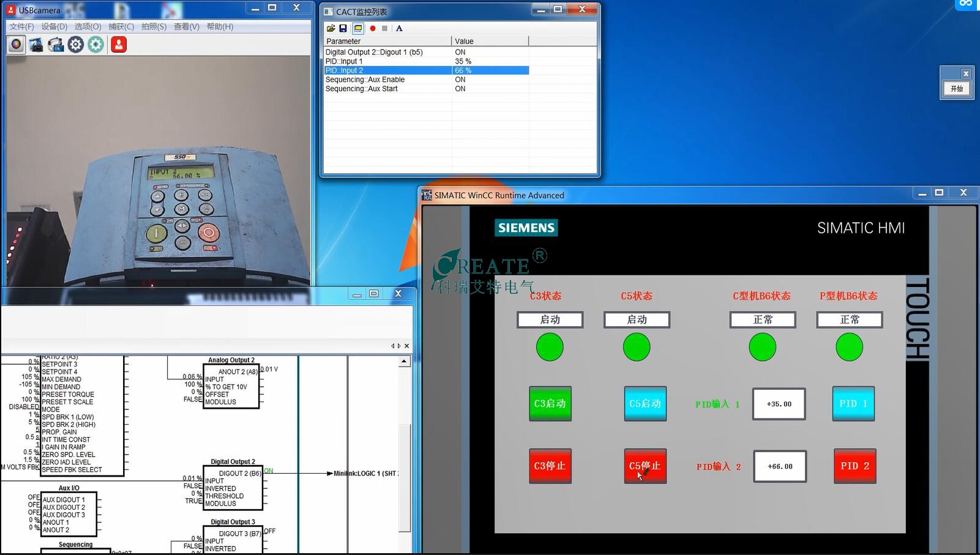980x555 pixels.
Task: Select the Digital Output 2::Digout 1 (b5) row
Action: click(x=426, y=52)
